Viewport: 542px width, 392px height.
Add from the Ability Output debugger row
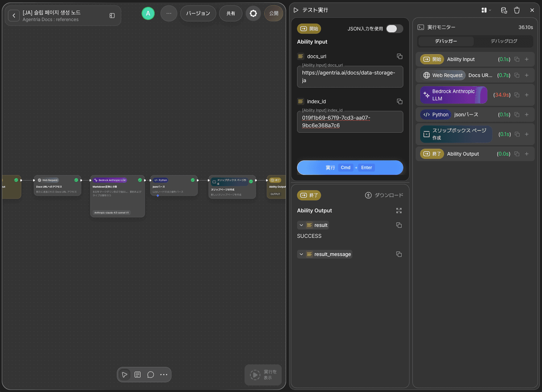click(527, 154)
